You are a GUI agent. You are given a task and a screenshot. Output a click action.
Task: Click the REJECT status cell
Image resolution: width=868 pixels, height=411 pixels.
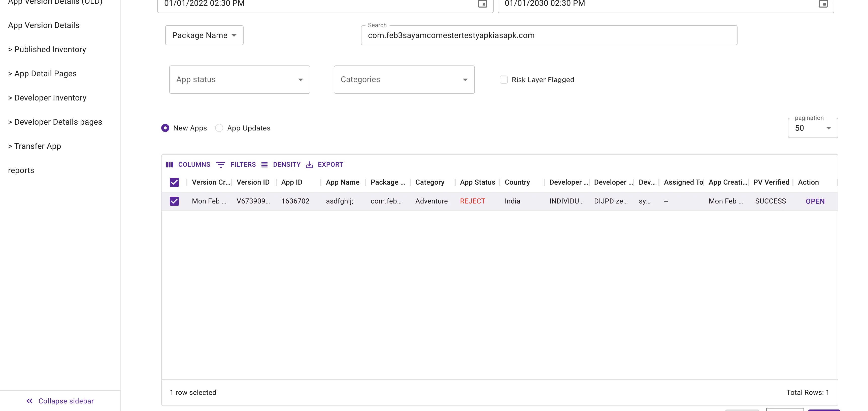pyautogui.click(x=473, y=201)
